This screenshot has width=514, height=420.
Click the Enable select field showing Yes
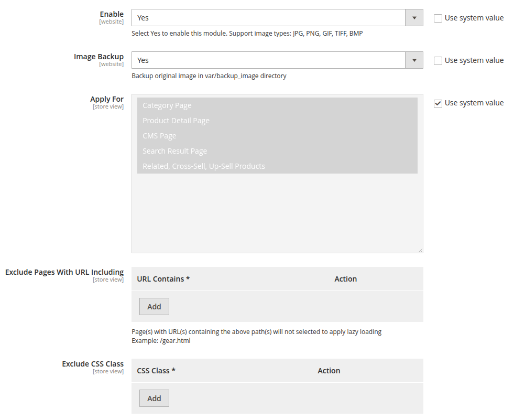coord(268,18)
